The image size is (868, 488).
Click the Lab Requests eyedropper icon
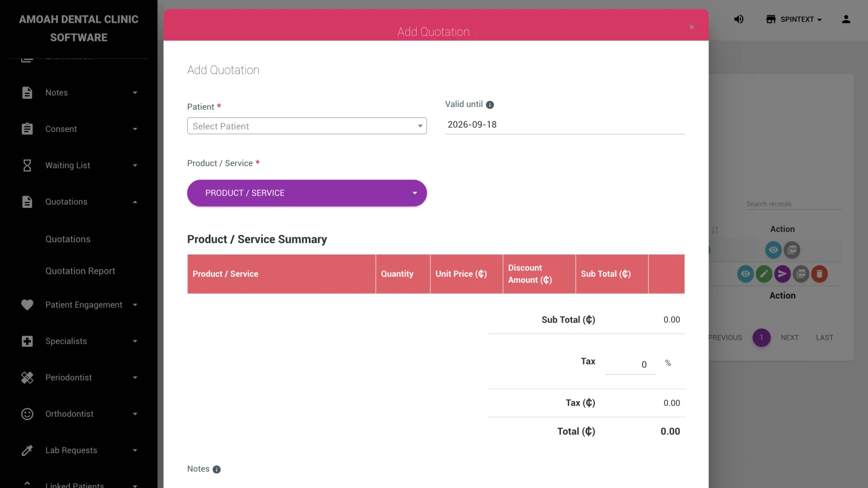click(27, 451)
